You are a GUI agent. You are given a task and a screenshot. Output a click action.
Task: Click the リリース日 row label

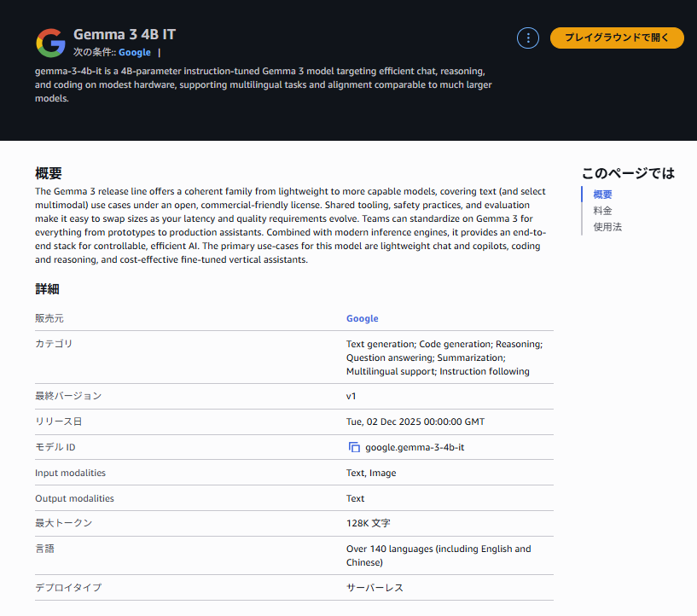pyautogui.click(x=58, y=421)
